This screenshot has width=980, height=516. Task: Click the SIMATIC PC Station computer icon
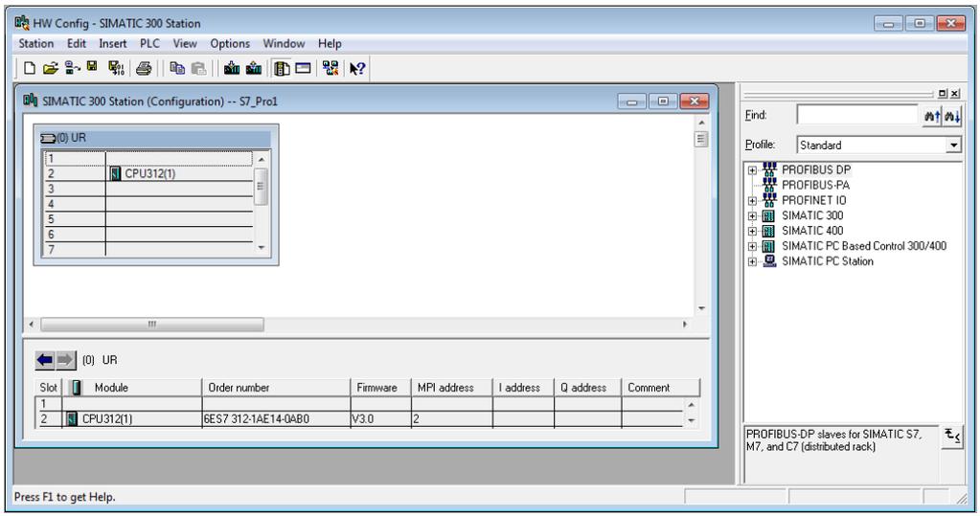(769, 261)
